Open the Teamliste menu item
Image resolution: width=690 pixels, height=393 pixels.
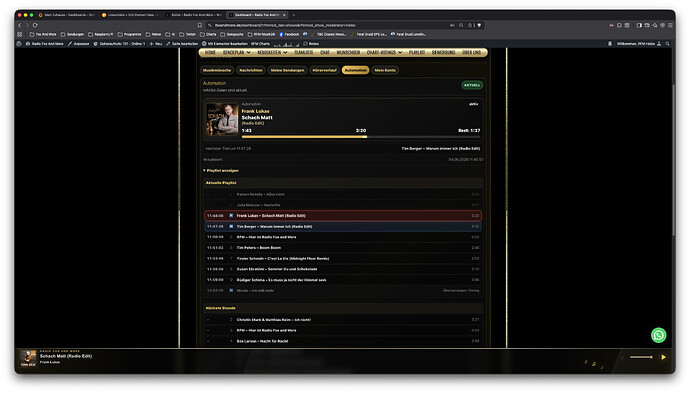point(303,52)
